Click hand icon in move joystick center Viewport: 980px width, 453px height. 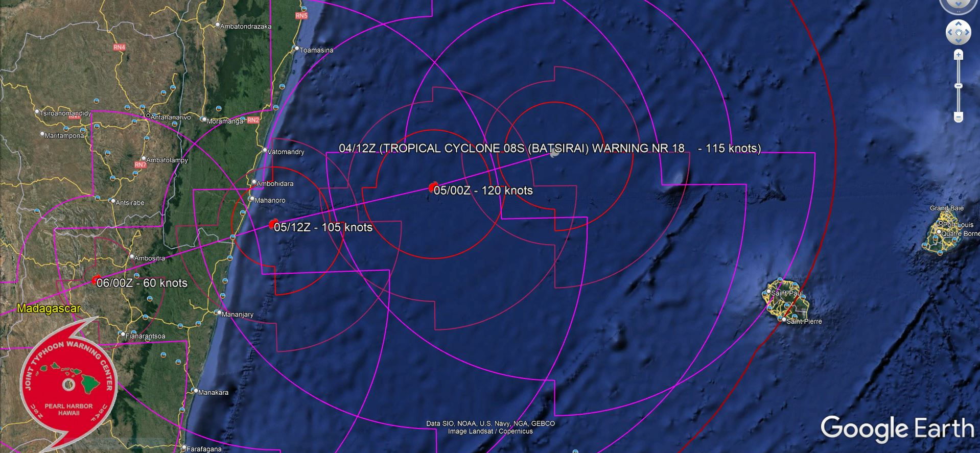[959, 33]
